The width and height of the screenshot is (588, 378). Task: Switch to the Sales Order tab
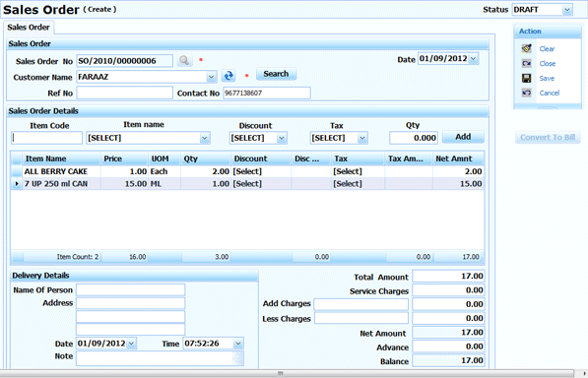coord(29,28)
